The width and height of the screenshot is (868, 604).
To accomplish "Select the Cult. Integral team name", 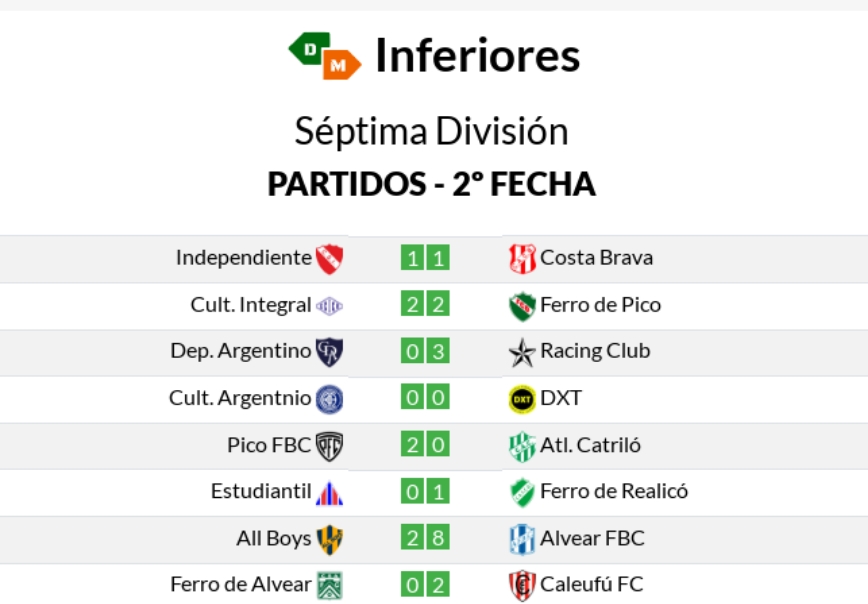I will [x=251, y=305].
